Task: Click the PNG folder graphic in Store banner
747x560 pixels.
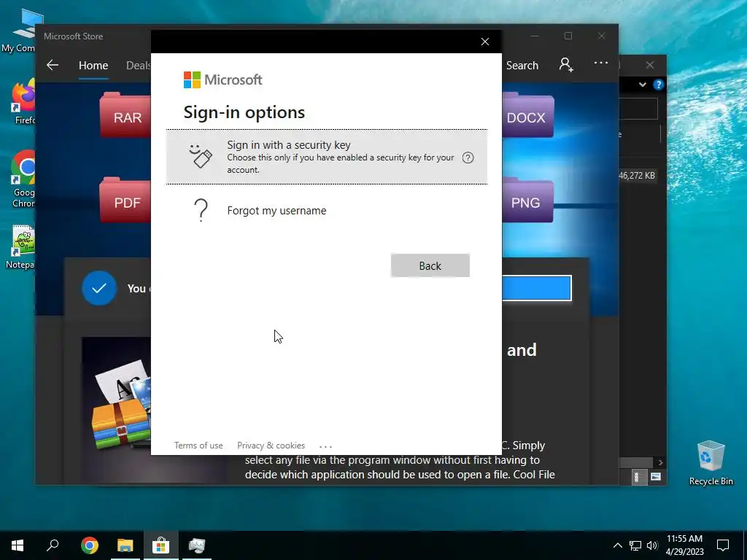Action: 527,200
